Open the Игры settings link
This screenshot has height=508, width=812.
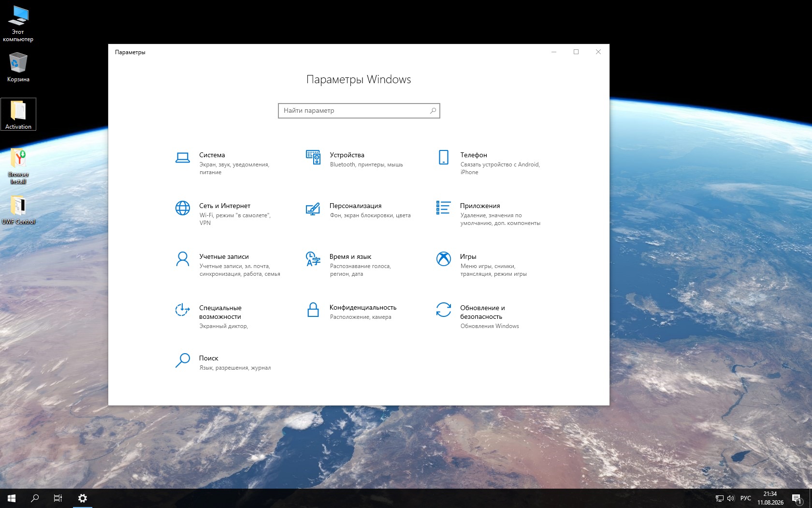[x=468, y=257]
